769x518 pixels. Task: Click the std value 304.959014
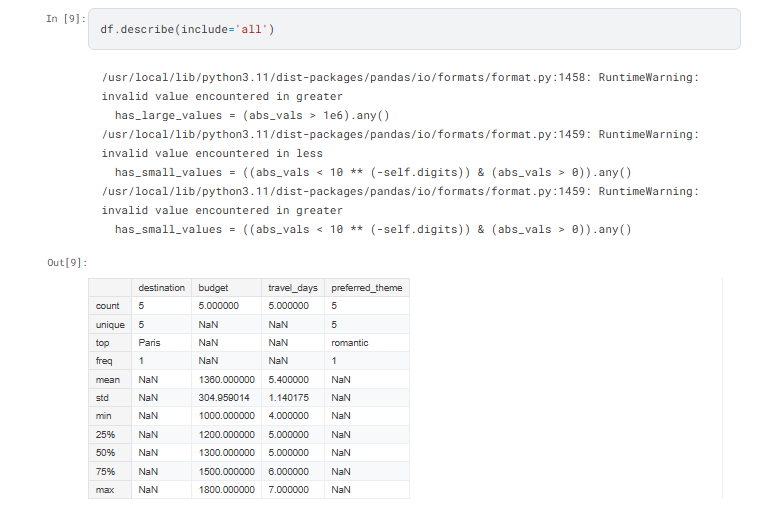[x=224, y=397]
